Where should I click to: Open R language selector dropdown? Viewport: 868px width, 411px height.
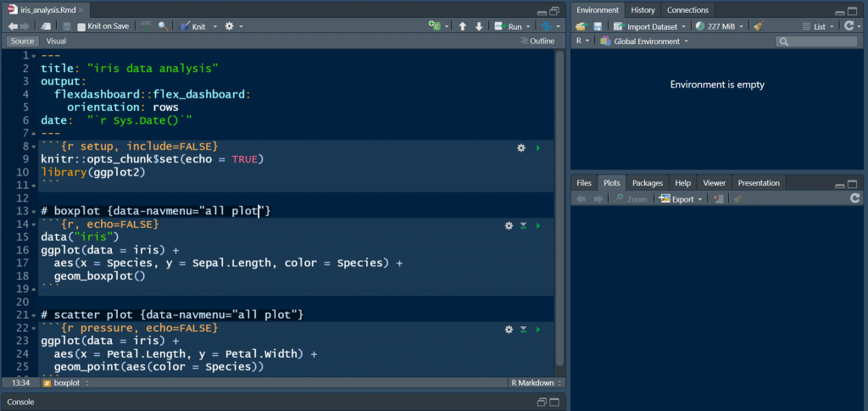point(582,41)
